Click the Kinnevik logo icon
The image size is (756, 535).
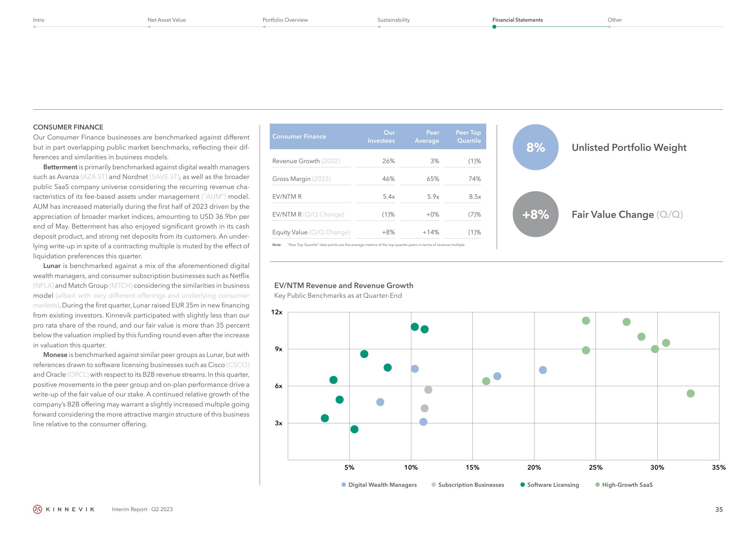[38, 509]
